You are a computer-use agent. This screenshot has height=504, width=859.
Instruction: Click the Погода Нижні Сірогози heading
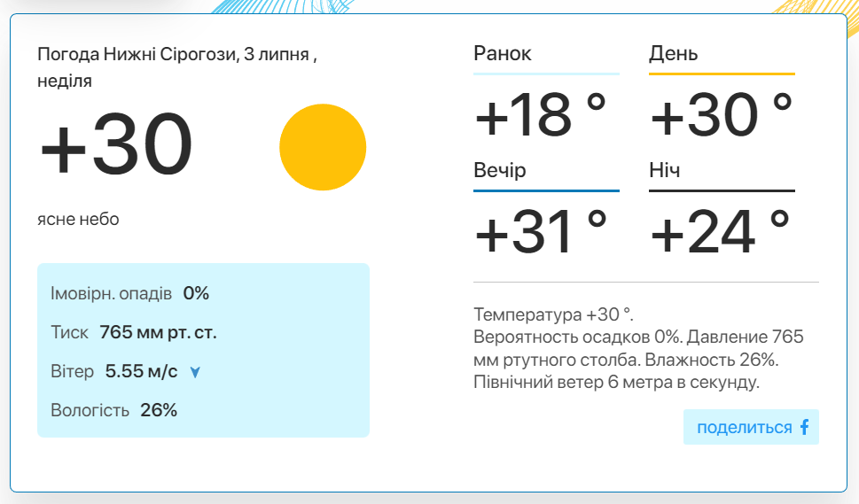[177, 67]
